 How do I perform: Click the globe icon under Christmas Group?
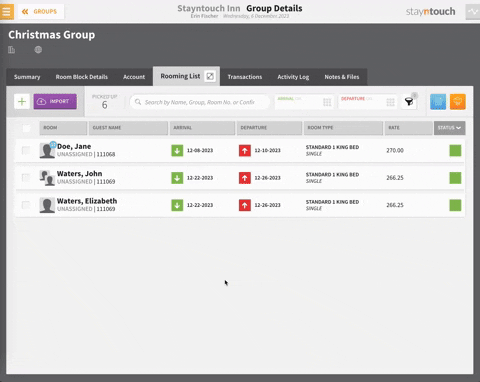click(38, 50)
